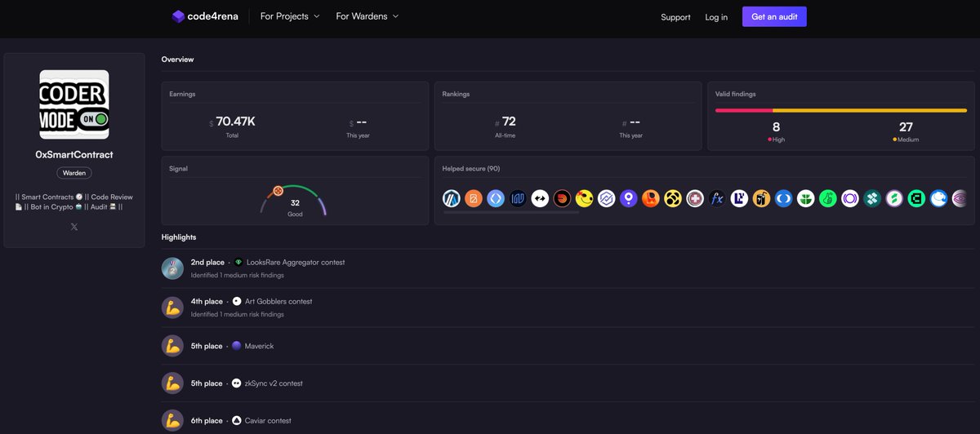This screenshot has width=980, height=434.
Task: Select the black icon with red circle
Action: pos(562,198)
